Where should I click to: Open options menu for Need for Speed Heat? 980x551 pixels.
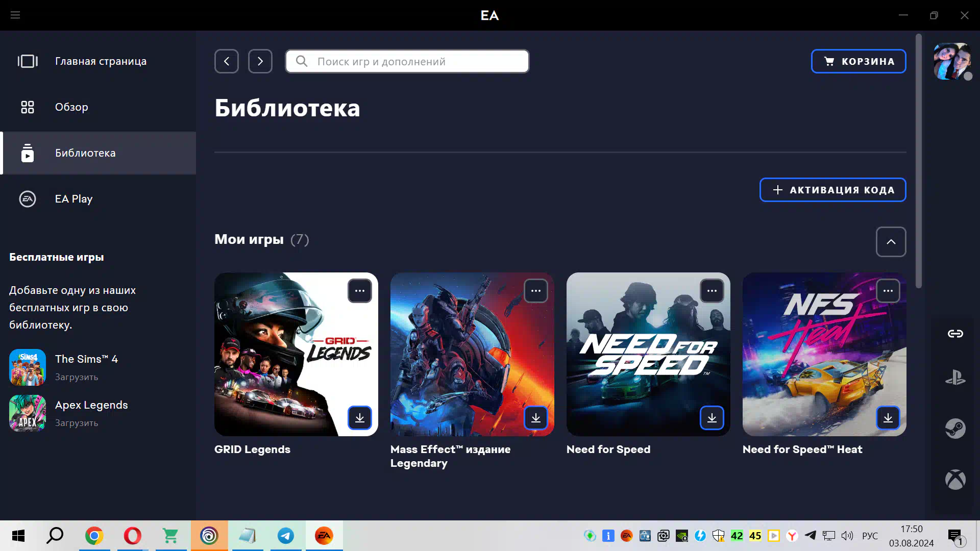(888, 291)
